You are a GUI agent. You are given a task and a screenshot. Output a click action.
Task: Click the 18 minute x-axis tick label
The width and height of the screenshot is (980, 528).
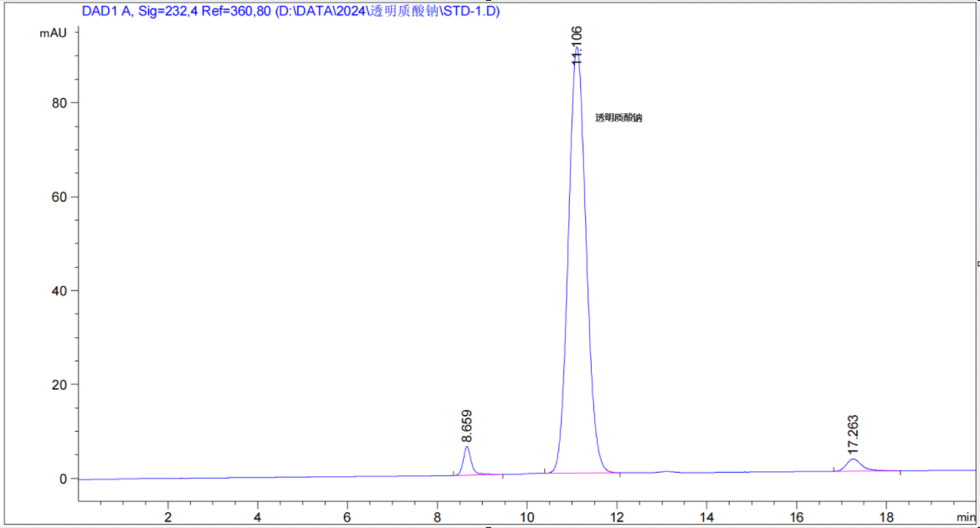coord(885,516)
